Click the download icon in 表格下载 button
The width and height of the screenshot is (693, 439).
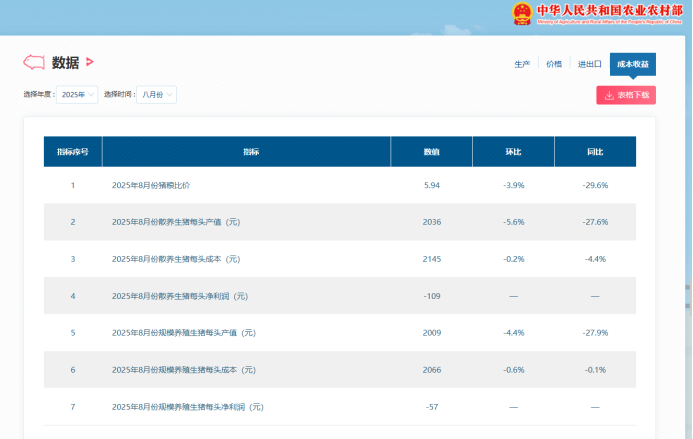click(609, 95)
